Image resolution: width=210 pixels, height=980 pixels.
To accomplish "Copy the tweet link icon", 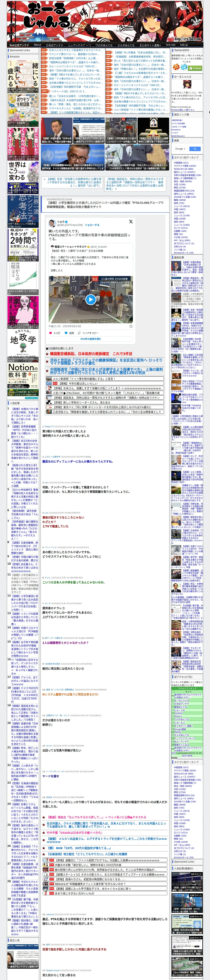I will [79, 333].
